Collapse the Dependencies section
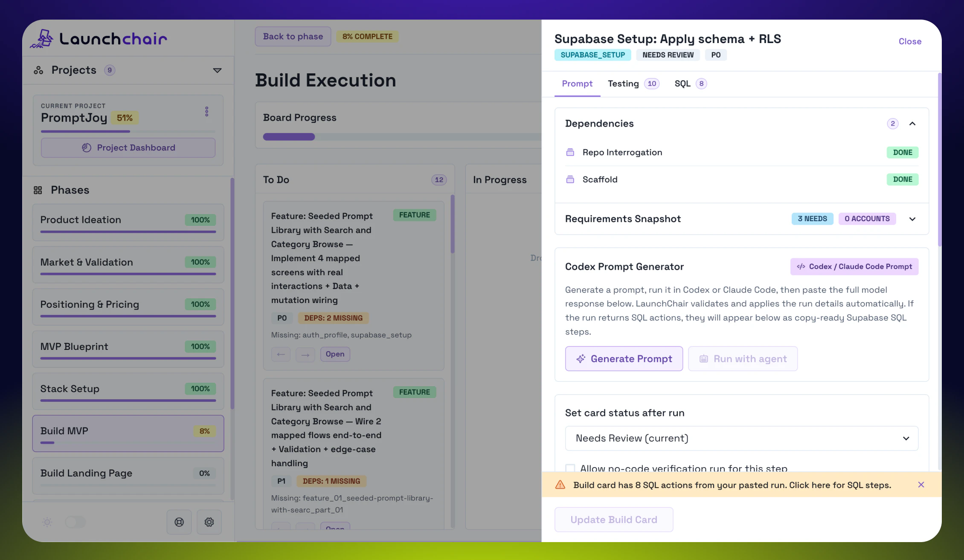The height and width of the screenshot is (560, 964). 913,124
